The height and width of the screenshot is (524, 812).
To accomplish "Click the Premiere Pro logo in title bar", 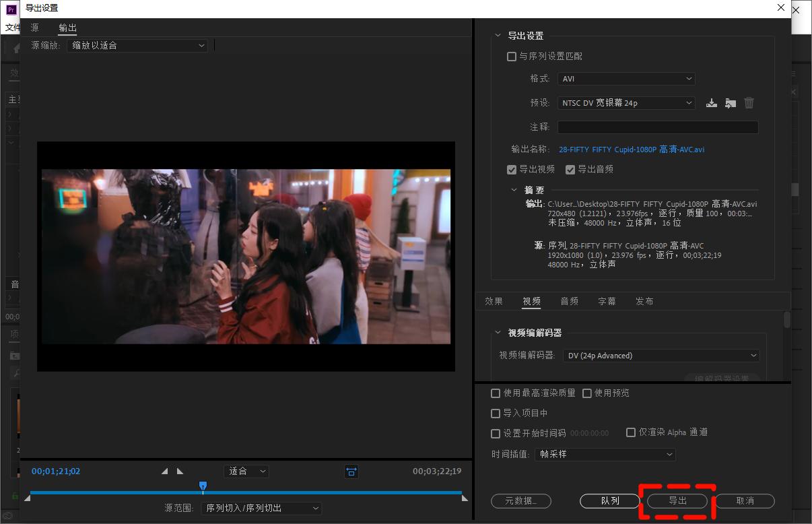I will 11,9.
